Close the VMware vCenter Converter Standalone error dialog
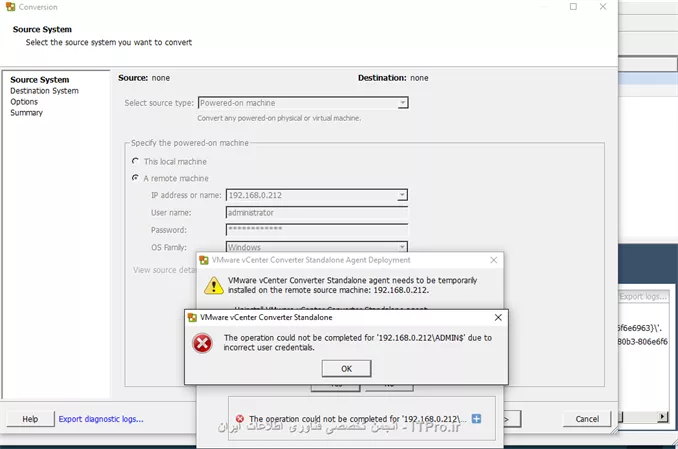This screenshot has width=678, height=449. coord(498,318)
